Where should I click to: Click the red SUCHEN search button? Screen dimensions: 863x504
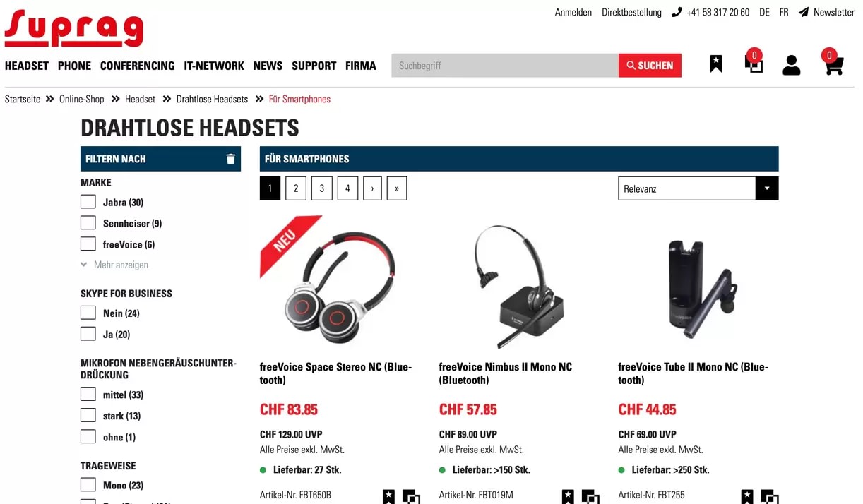pos(650,65)
